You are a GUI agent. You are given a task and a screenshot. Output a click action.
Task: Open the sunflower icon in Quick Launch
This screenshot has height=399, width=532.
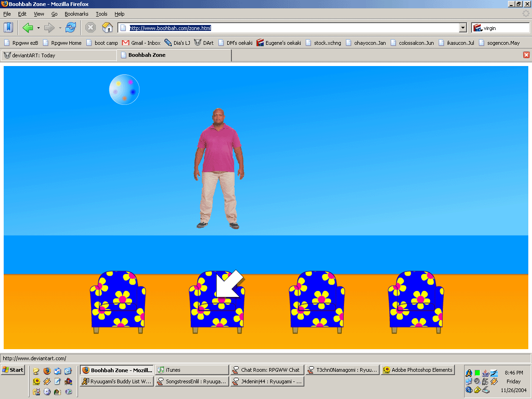pyautogui.click(x=36, y=381)
